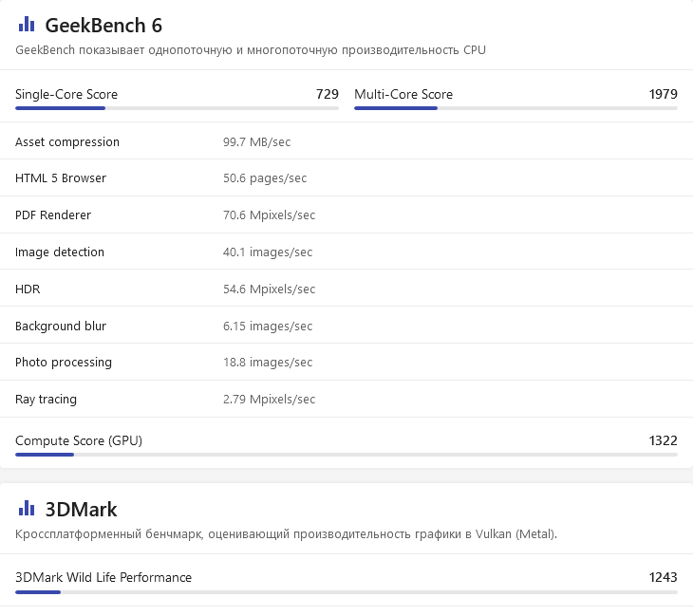693x616 pixels.
Task: Click the Single-Core Score value 729
Action: (x=327, y=94)
